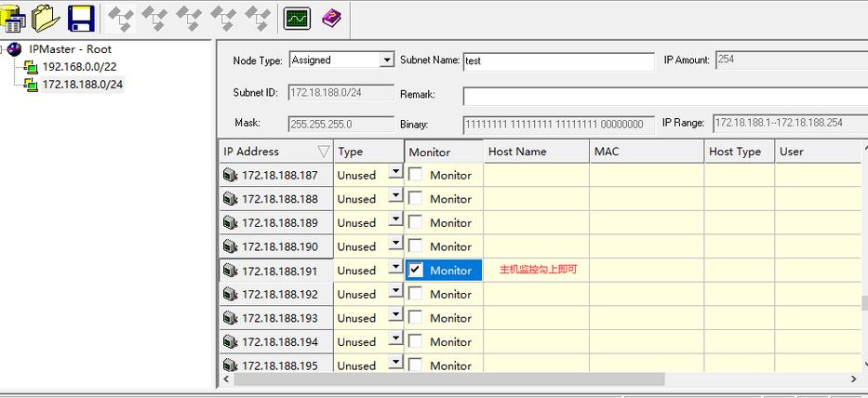Screen dimensions: 868x398
Task: Select the IPMaster - Root tree node
Action: tap(71, 49)
